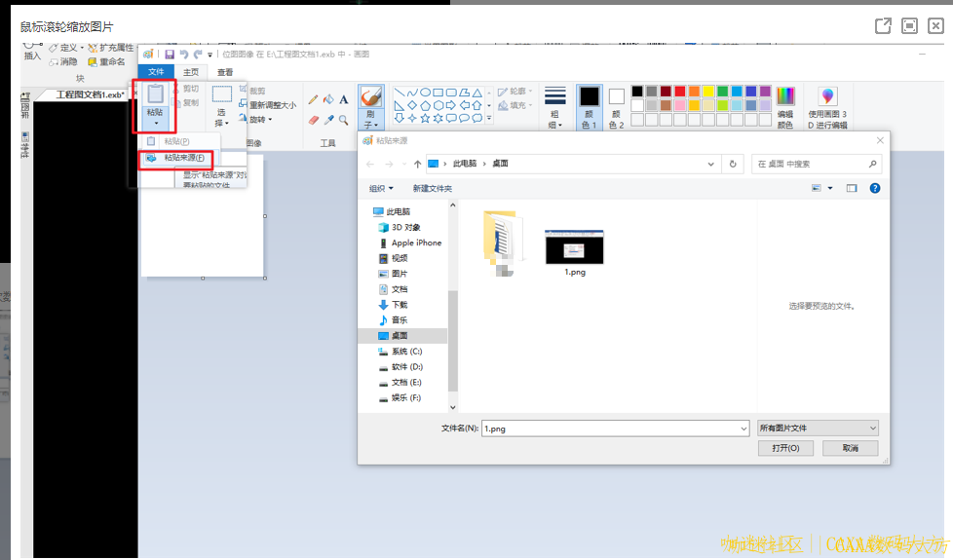Expand the 组织 dropdown in dialog
Viewport: 953px width, 560px height.
point(381,188)
